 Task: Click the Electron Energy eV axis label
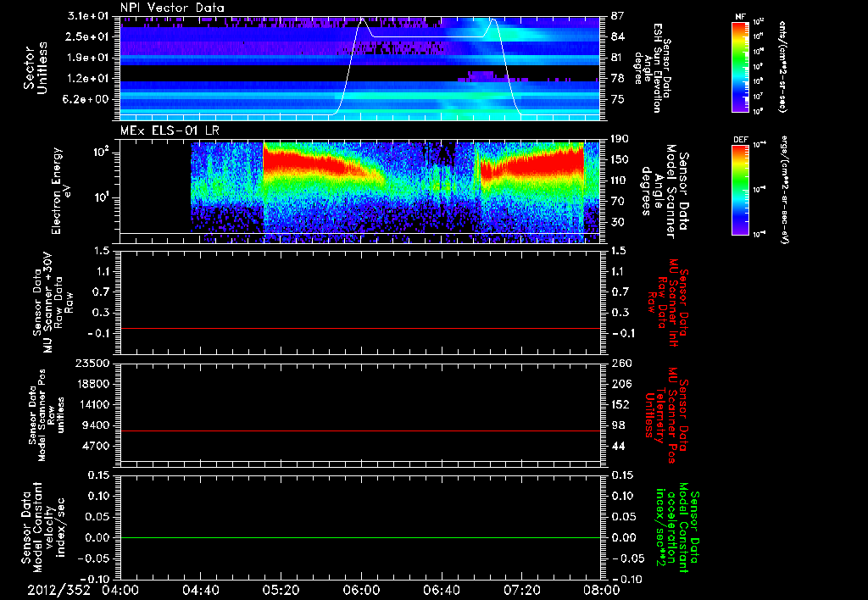(x=63, y=191)
